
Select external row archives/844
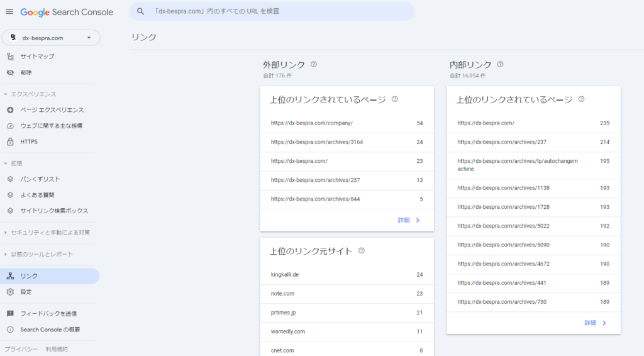coord(347,199)
